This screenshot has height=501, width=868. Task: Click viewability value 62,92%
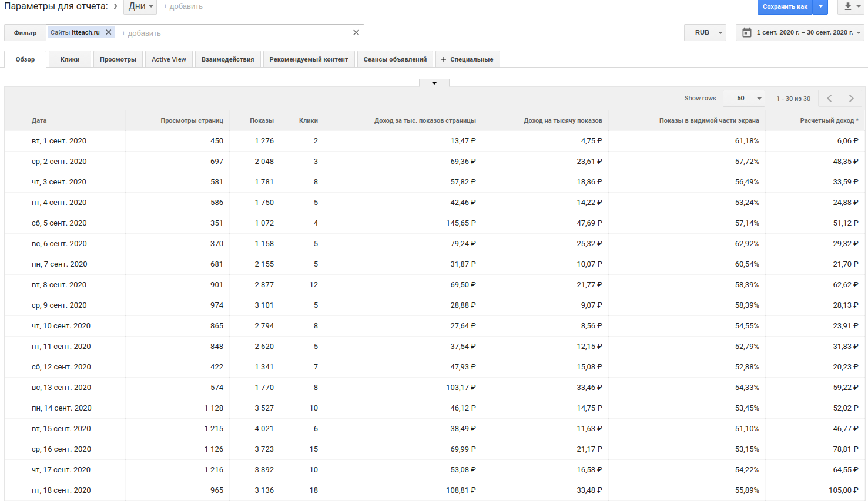pos(747,244)
